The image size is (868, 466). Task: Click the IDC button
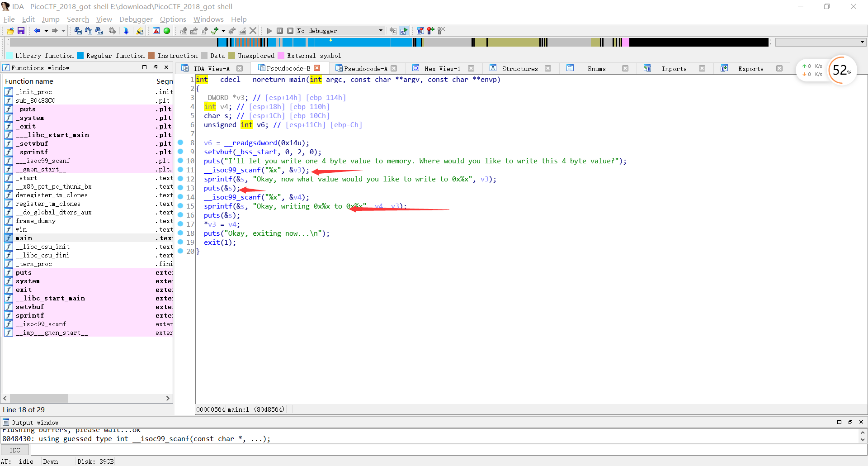coord(15,450)
